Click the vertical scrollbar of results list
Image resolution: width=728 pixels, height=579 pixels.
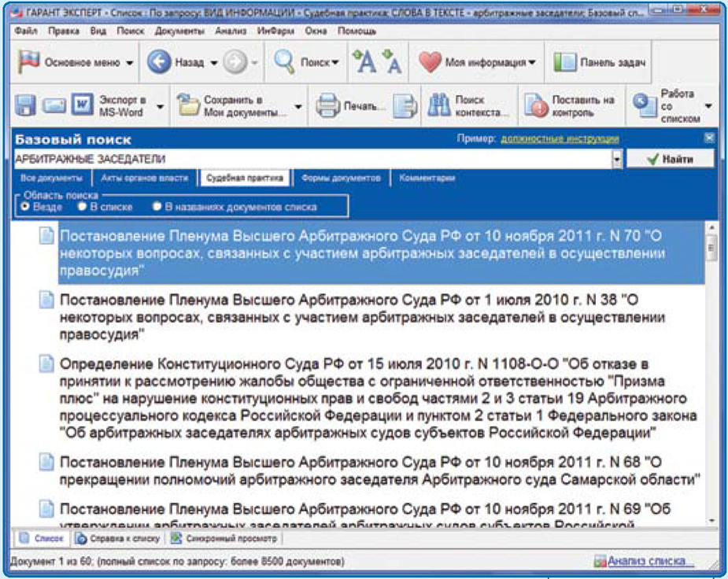pos(711,378)
